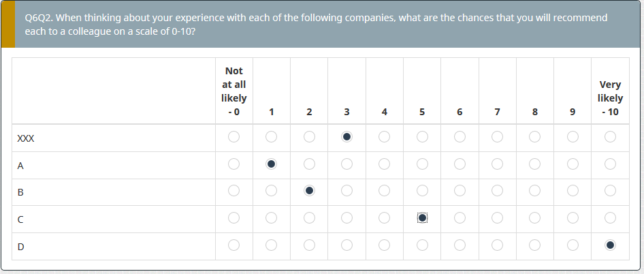644x274 pixels.
Task: Select rating 9 for company D
Action: coord(573,245)
